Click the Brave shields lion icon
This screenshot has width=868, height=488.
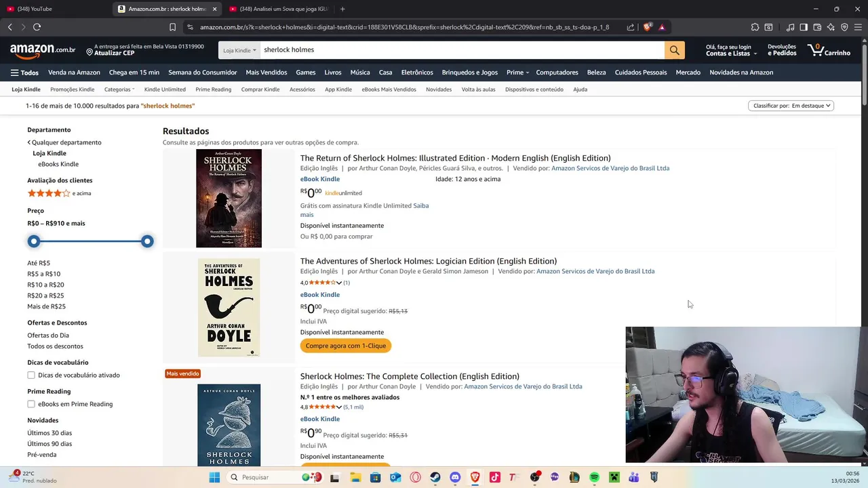click(647, 27)
